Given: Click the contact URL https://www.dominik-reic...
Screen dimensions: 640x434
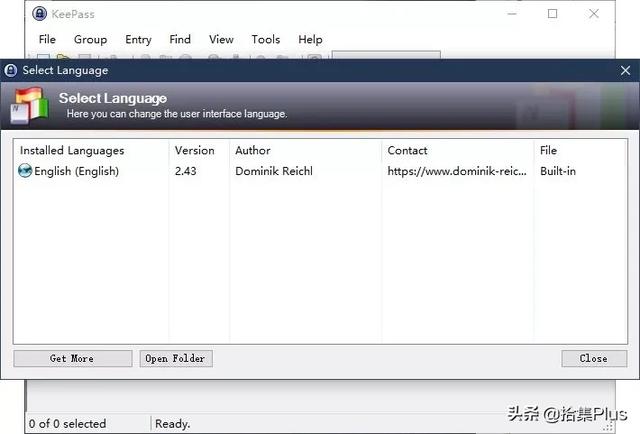Looking at the screenshot, I should [457, 171].
